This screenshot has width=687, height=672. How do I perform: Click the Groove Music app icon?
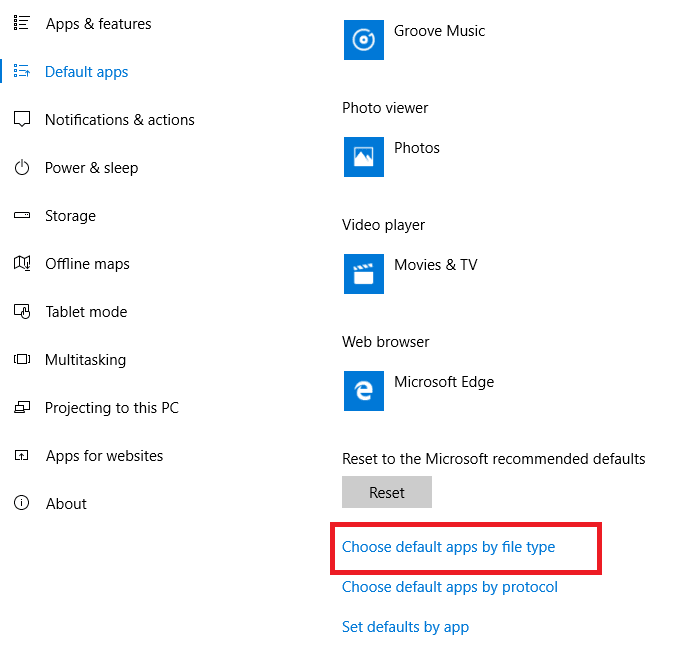coord(364,40)
